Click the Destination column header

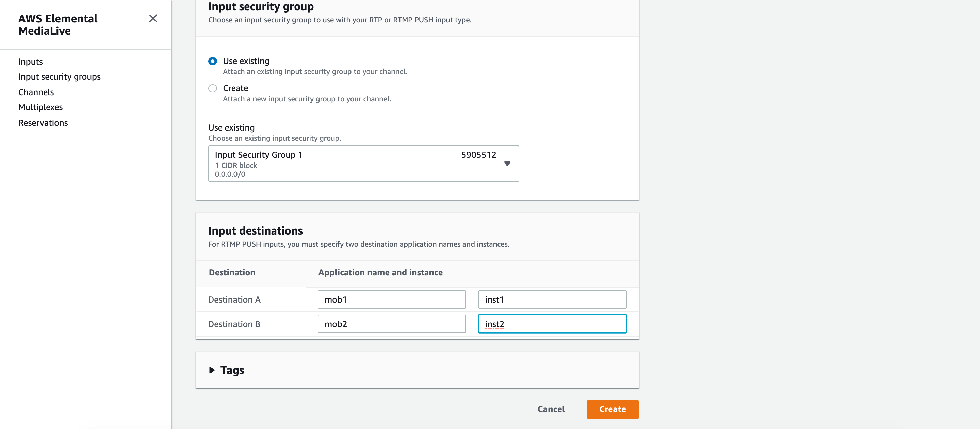point(232,272)
